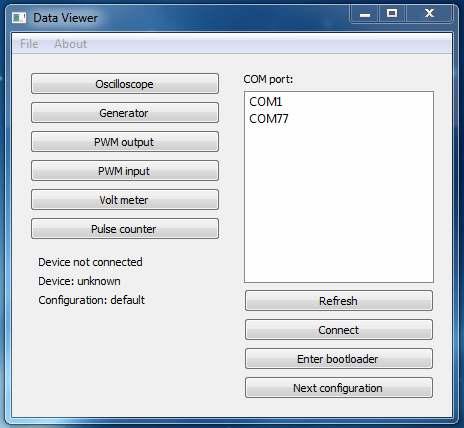The height and width of the screenshot is (428, 464).
Task: Open the About menu
Action: tap(70, 44)
